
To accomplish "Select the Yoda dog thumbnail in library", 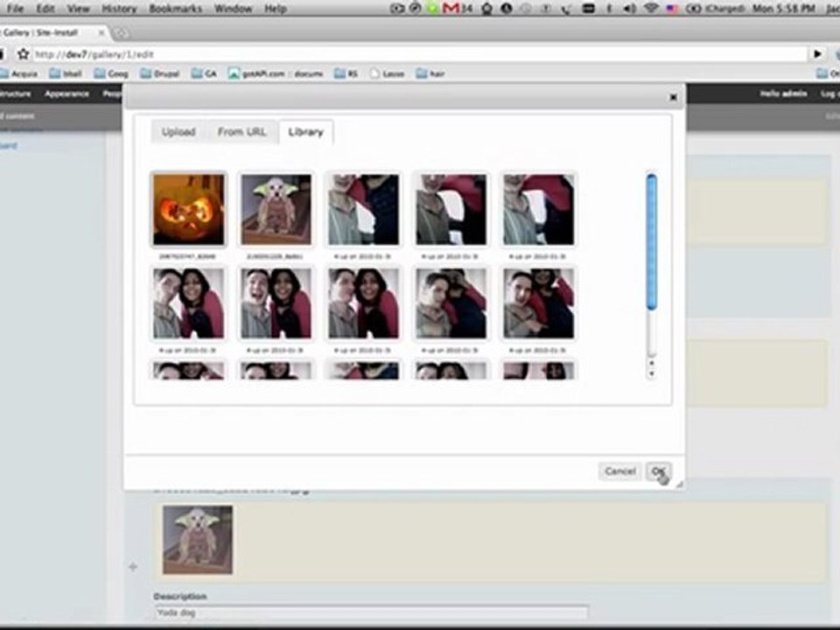I will (x=276, y=209).
